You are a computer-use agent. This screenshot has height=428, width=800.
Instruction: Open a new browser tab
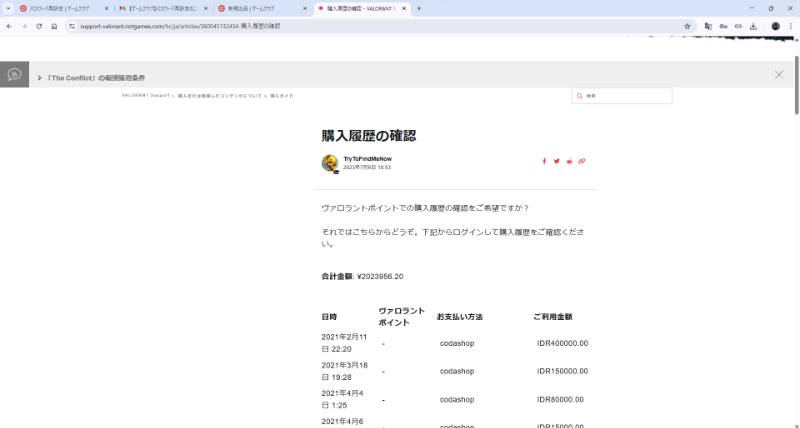(x=419, y=9)
